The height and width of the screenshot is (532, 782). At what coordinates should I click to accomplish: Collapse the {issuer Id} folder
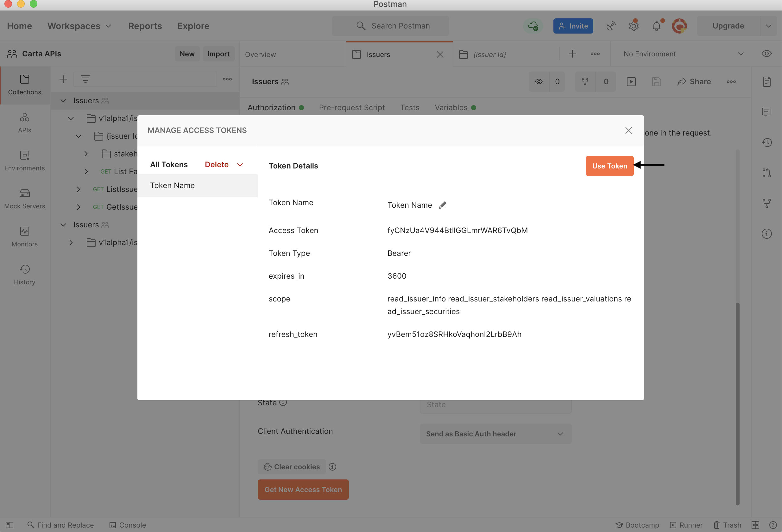coord(79,136)
